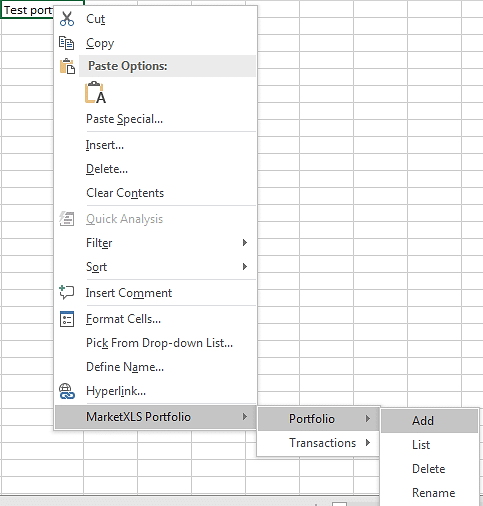Open the Portfolio submenu arrow

(368, 419)
